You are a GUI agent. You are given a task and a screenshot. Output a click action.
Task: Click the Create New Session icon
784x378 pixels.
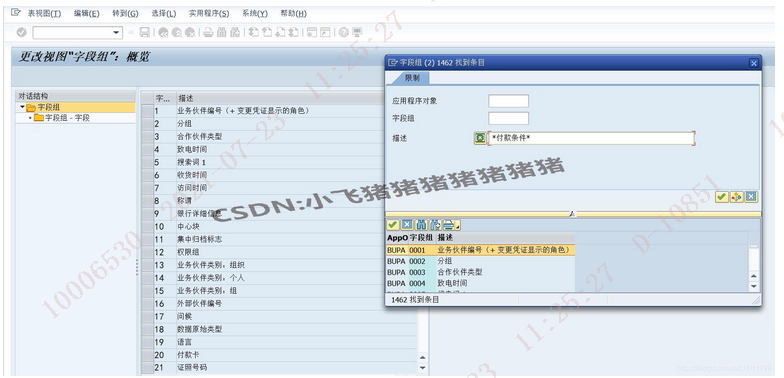click(x=312, y=32)
